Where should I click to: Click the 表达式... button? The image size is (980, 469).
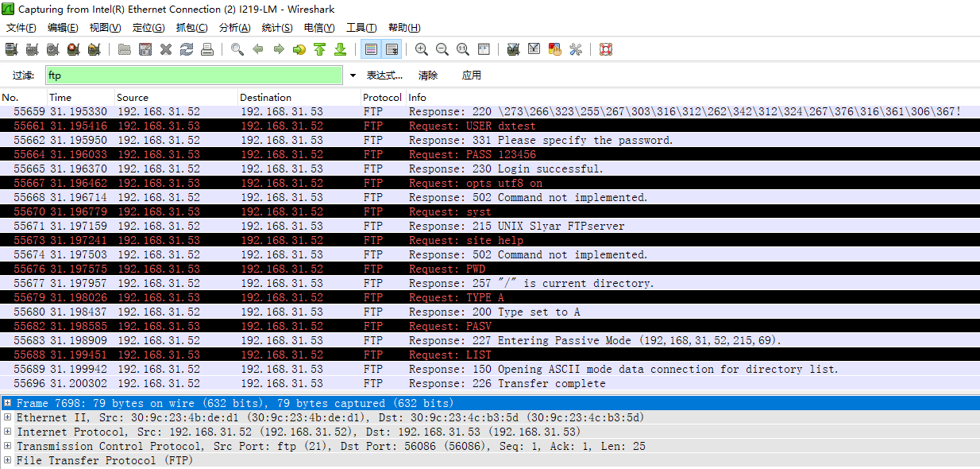[384, 76]
